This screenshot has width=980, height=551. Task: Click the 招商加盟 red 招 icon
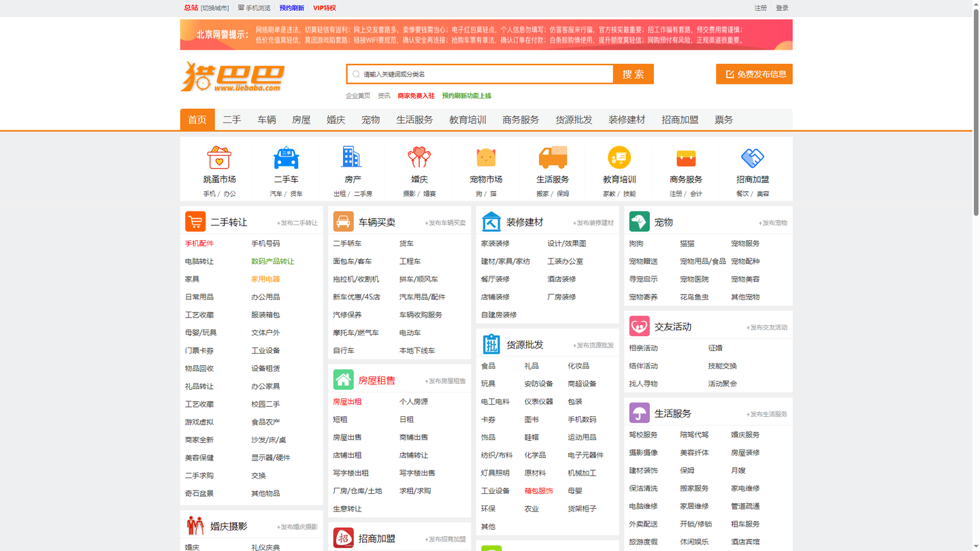click(x=343, y=538)
